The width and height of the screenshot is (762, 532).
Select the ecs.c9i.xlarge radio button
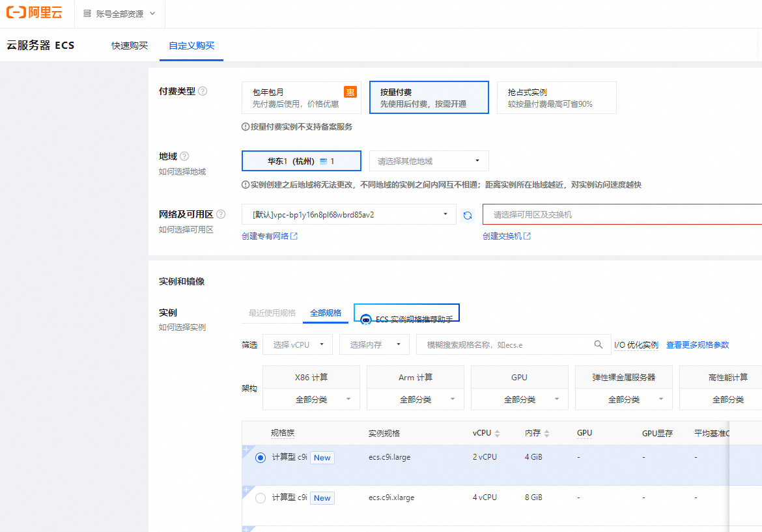pyautogui.click(x=261, y=498)
